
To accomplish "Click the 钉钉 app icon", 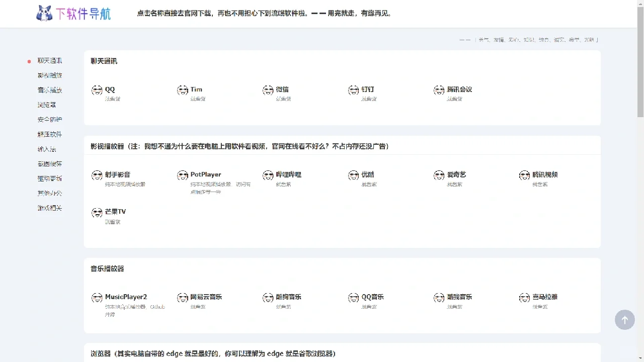I will point(354,90).
